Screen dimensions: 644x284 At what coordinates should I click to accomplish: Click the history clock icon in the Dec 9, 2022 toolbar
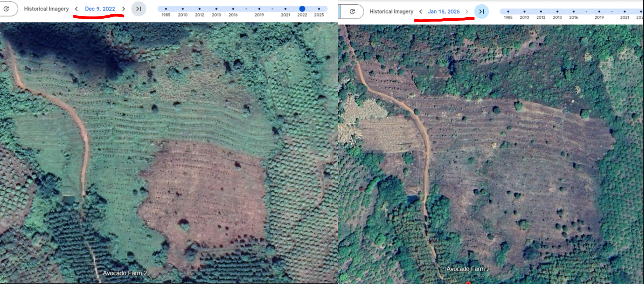6,9
